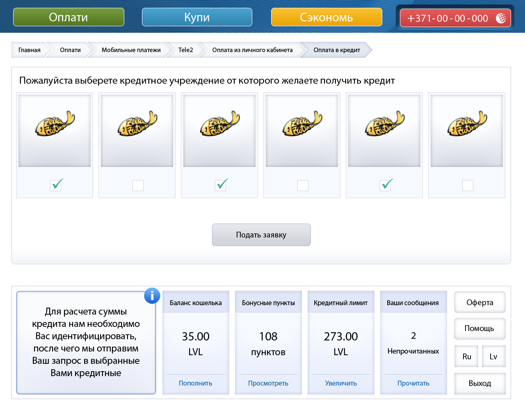Switch language to Ru
This screenshot has width=525, height=420.
(x=467, y=356)
